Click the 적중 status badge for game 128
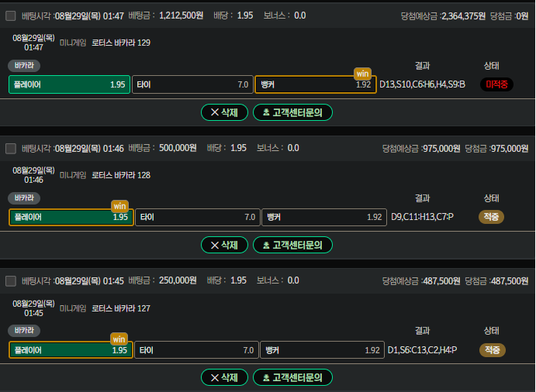This screenshot has height=392, width=536. coord(491,217)
